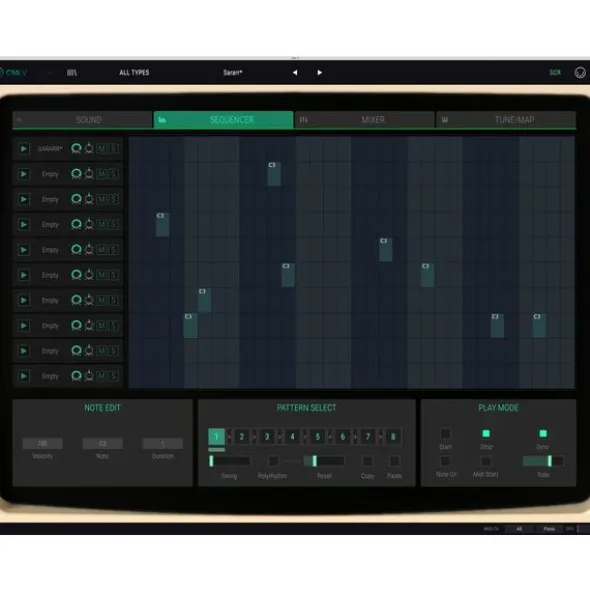This screenshot has width=590, height=591.
Task: Click the timer knob icon on SARARR* track
Action: (x=89, y=148)
